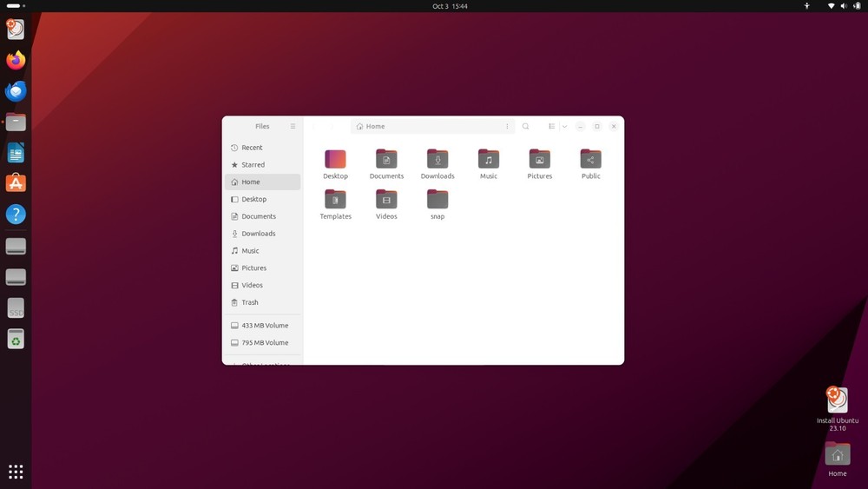Open the Trash icon in the dock
Screen dimensions: 868x489
[16, 339]
